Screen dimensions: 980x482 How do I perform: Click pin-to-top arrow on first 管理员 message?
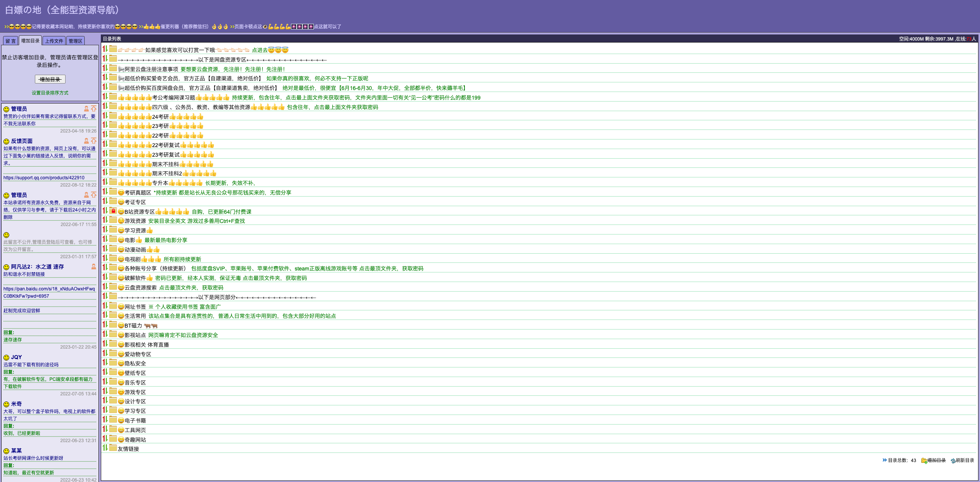click(94, 109)
